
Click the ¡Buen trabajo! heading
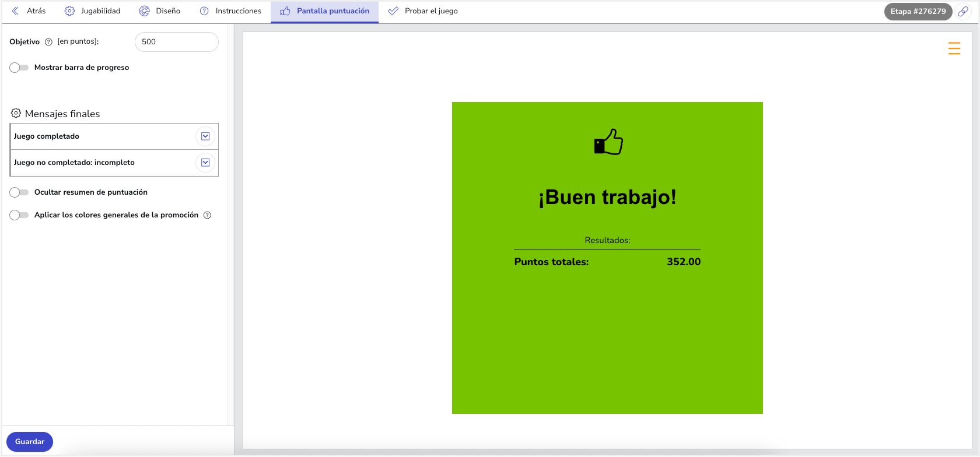pos(607,197)
